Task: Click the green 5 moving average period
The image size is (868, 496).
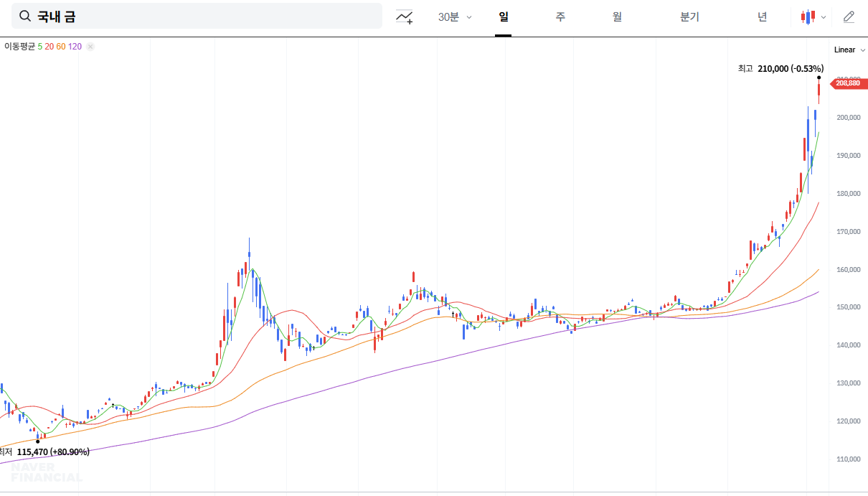Action: pos(40,47)
